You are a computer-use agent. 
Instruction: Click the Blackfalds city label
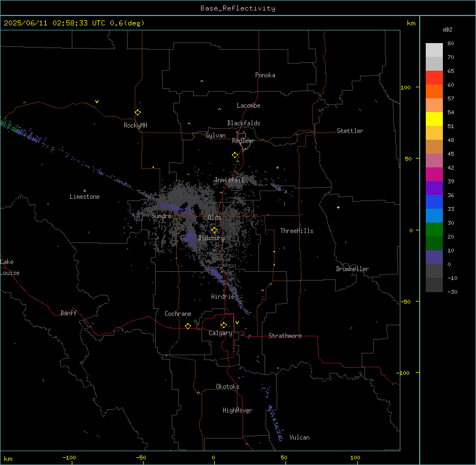(244, 123)
